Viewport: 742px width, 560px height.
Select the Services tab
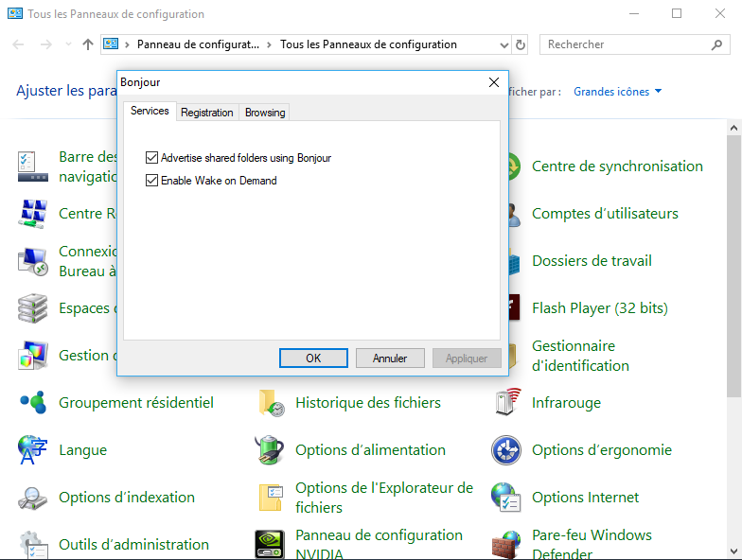tap(150, 111)
